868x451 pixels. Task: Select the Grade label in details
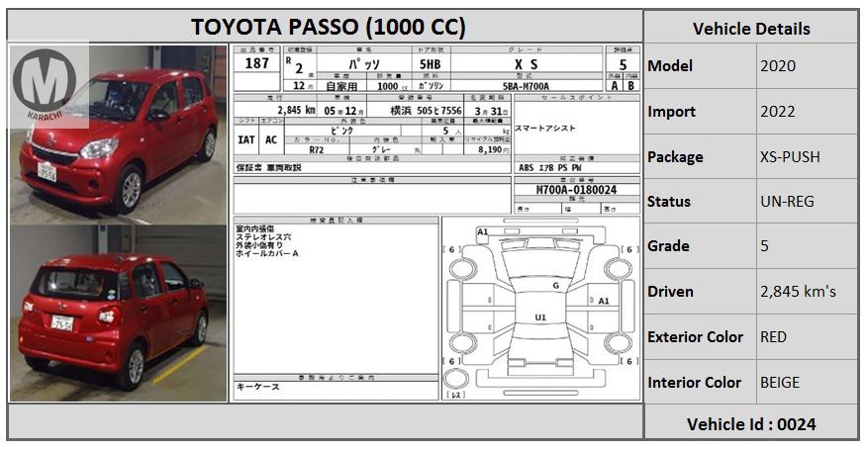(668, 245)
